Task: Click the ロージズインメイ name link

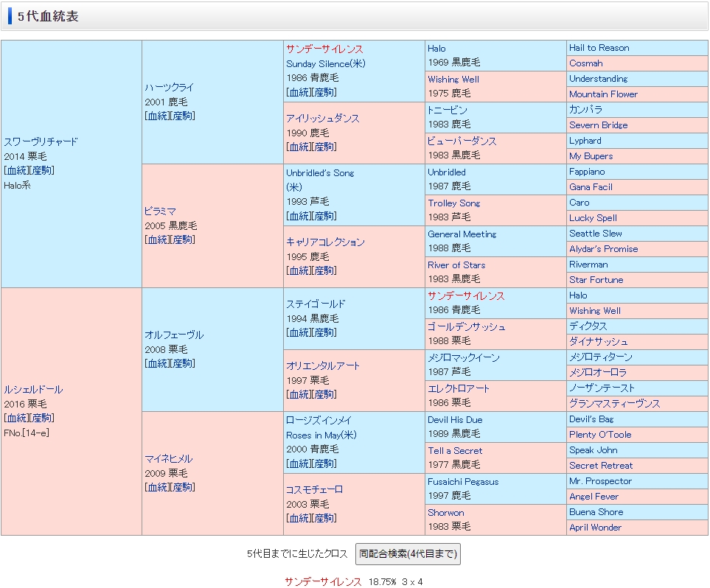Action: tap(319, 420)
